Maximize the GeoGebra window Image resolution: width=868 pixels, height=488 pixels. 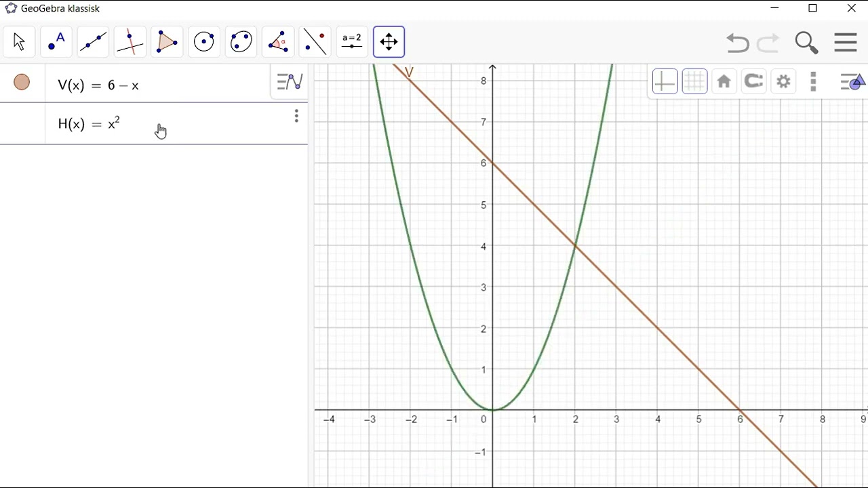(813, 9)
